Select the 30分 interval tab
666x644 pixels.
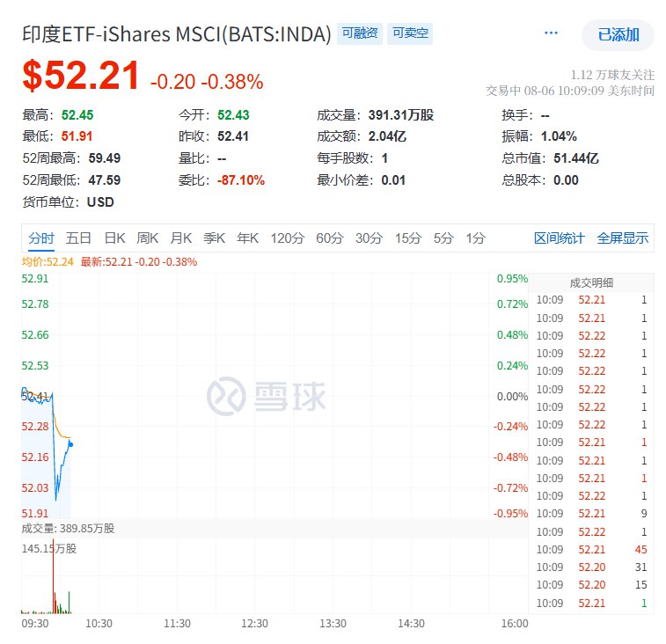tap(370, 238)
